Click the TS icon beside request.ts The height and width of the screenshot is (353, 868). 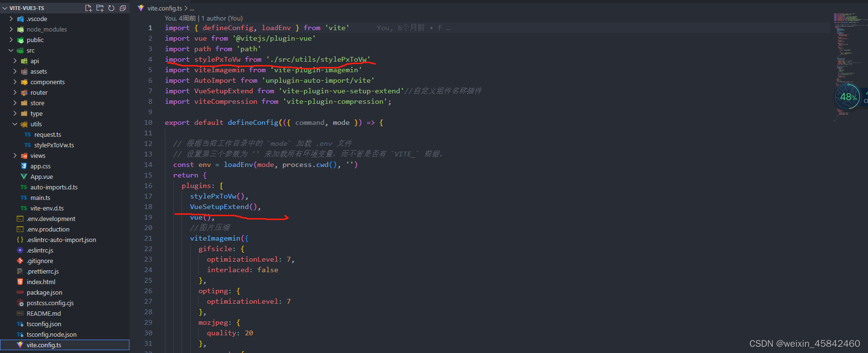coord(28,135)
